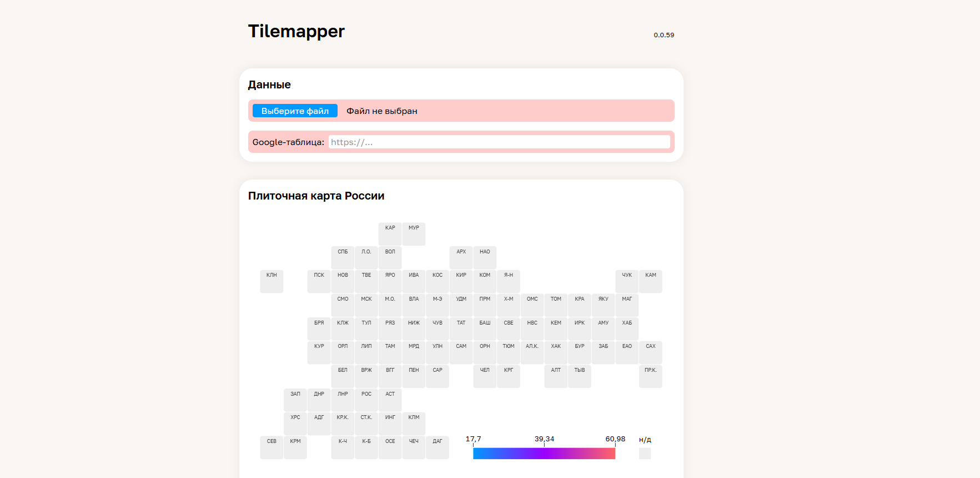Select the ЧУК tile
The width and height of the screenshot is (980, 478).
point(627,281)
